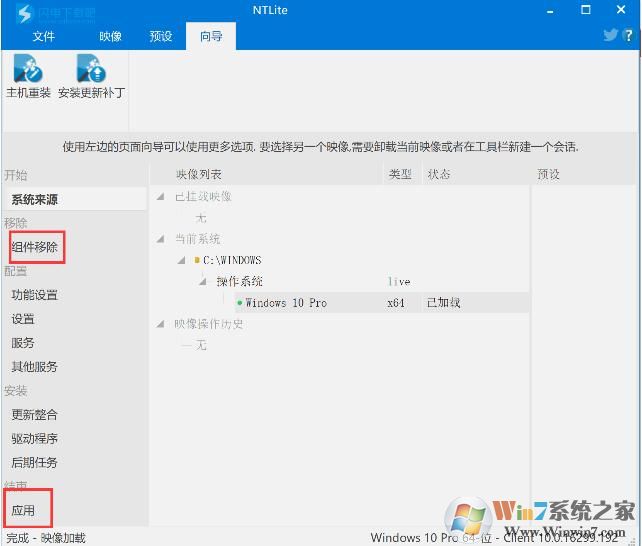Select the C:\WINDOWS tree row
This screenshot has width=642, height=546.
click(232, 260)
